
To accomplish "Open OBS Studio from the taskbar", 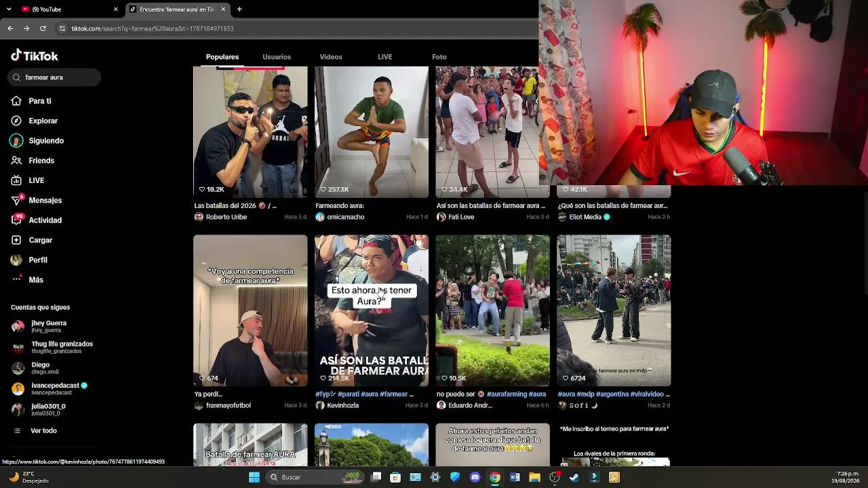I will (555, 477).
